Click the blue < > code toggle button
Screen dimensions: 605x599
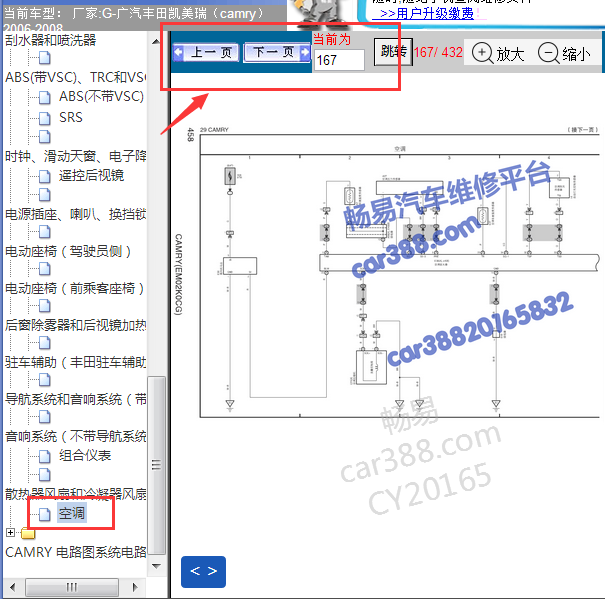[x=203, y=572]
